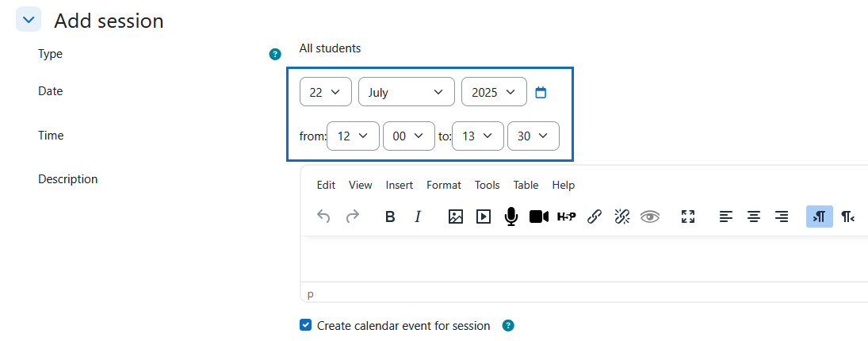Insert a link with the chain icon
This screenshot has width=868, height=341.
(x=595, y=216)
